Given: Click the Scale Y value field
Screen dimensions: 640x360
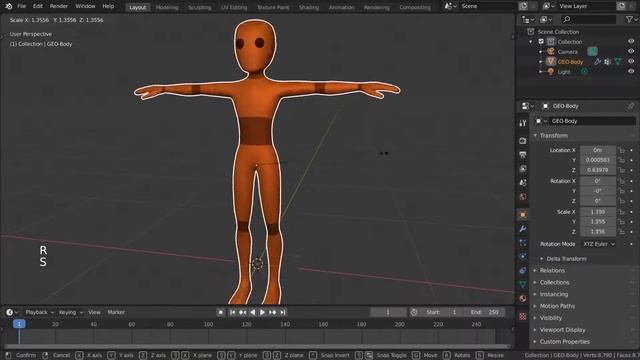Looking at the screenshot, I should (x=598, y=222).
